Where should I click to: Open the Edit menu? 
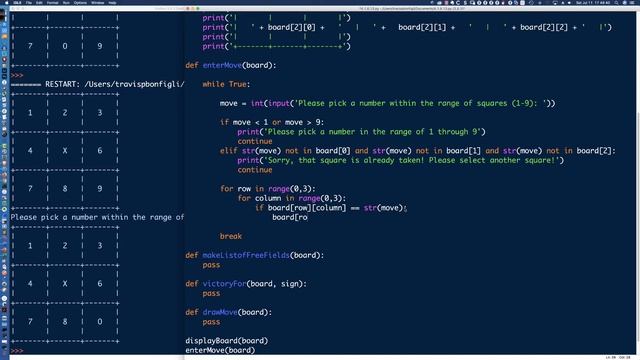point(39,2)
